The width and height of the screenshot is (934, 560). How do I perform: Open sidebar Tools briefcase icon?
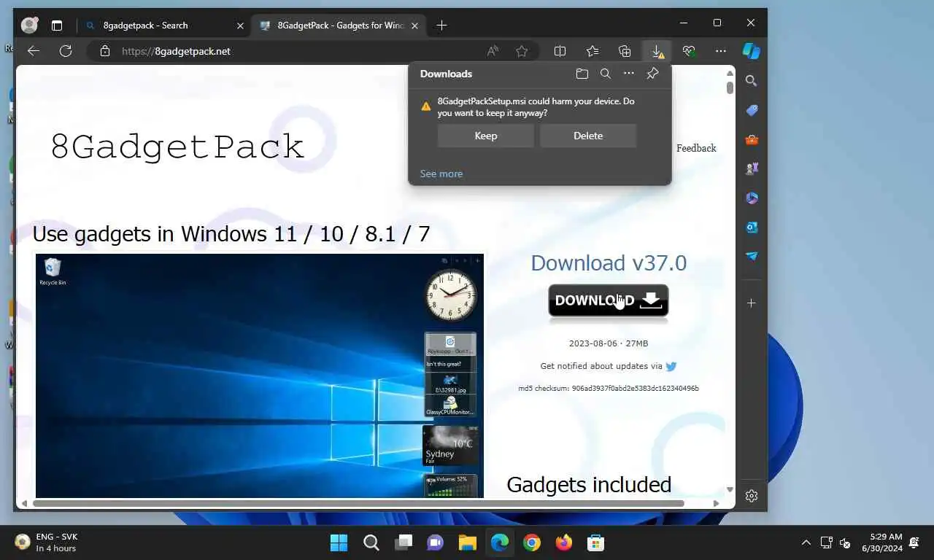[752, 139]
